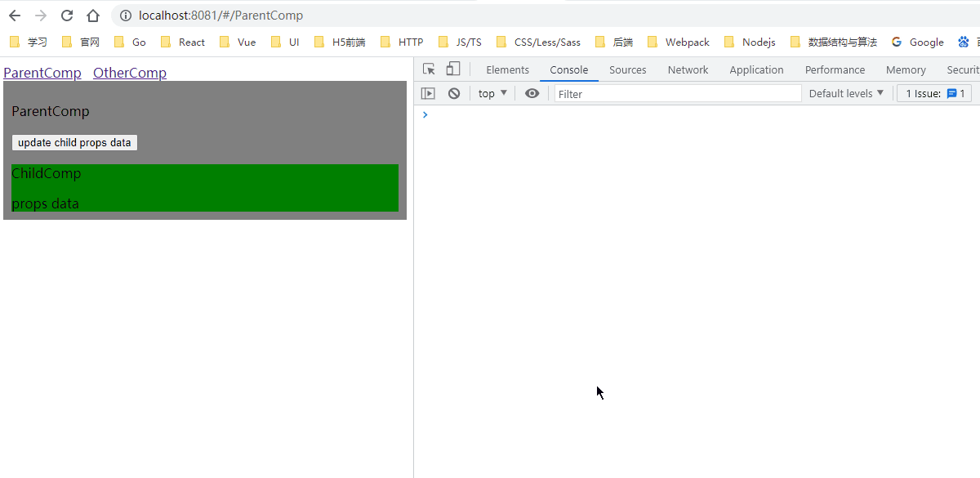
Task: Open the Google bookmark
Action: (918, 42)
